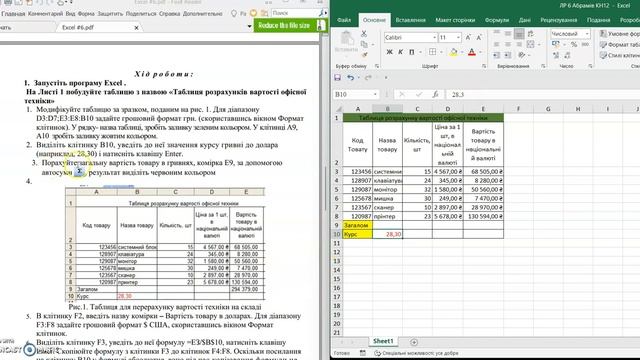Open the Буфер обміну dialog launcher
The width and height of the screenshot is (640, 360).
tap(376, 66)
